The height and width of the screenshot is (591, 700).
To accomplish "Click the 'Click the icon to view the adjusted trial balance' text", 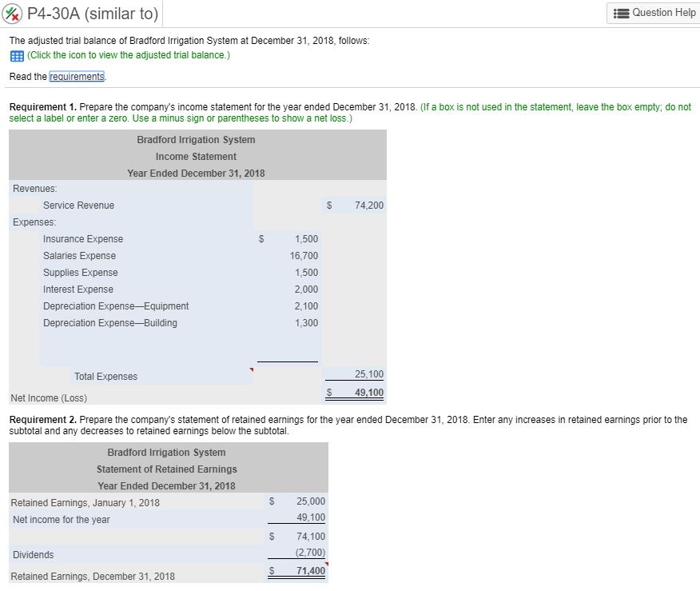I will point(129,55).
